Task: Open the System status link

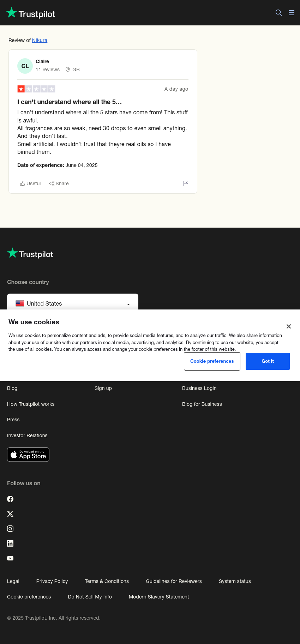Action: (235, 581)
